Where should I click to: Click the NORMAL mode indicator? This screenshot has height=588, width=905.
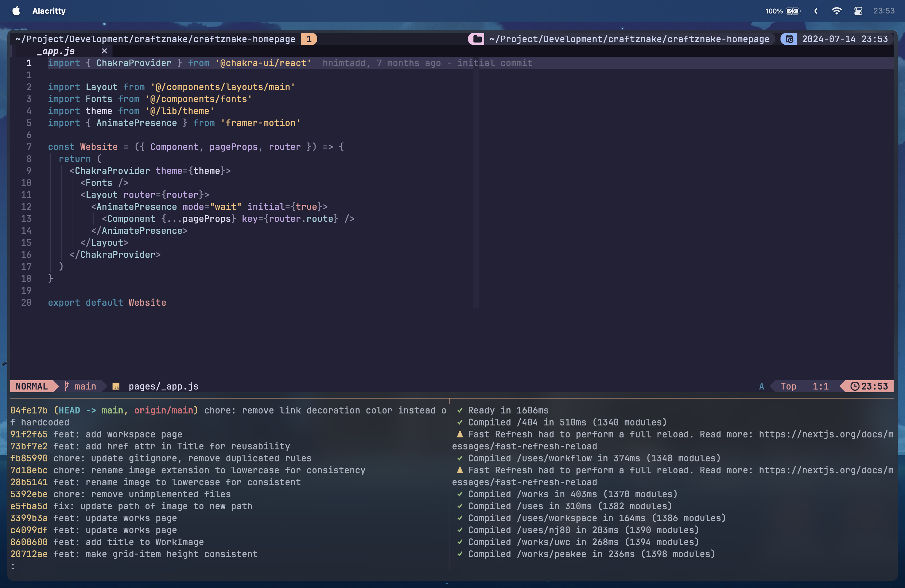(x=32, y=387)
